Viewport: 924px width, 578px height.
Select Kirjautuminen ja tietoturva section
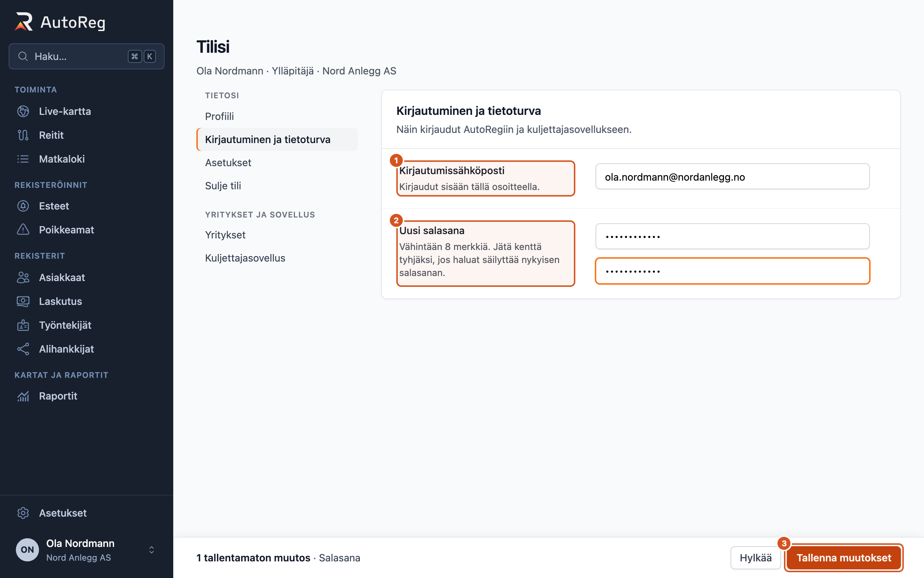point(277,139)
